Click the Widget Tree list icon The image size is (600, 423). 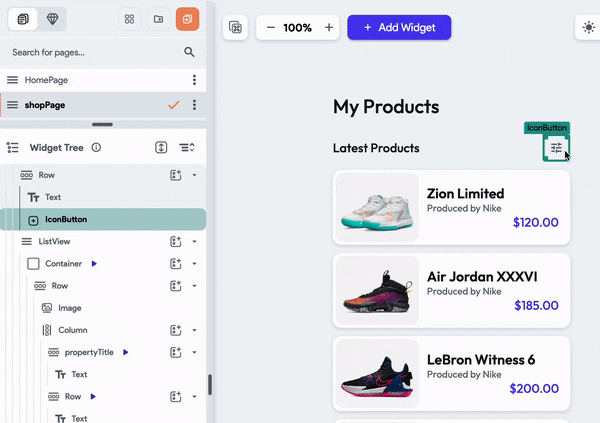(13, 147)
